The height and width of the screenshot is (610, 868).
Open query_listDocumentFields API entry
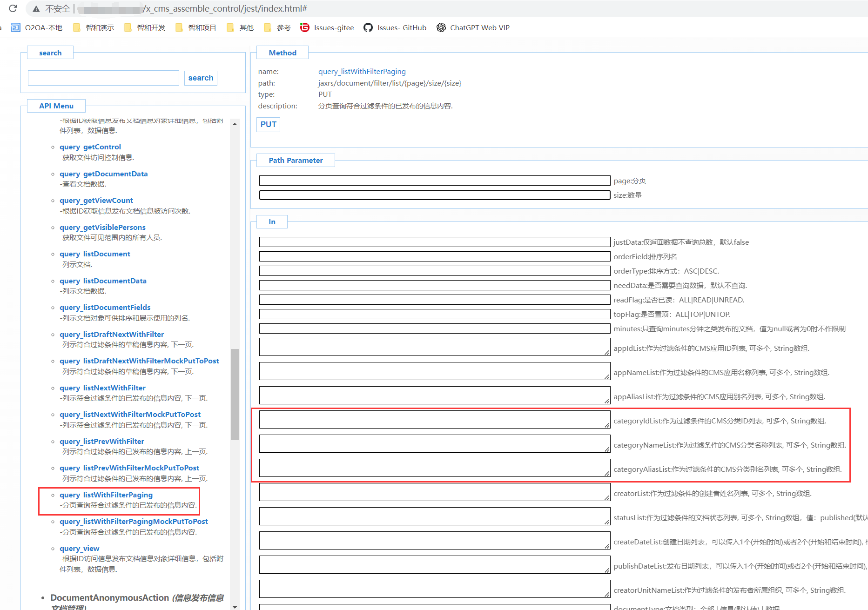point(105,307)
